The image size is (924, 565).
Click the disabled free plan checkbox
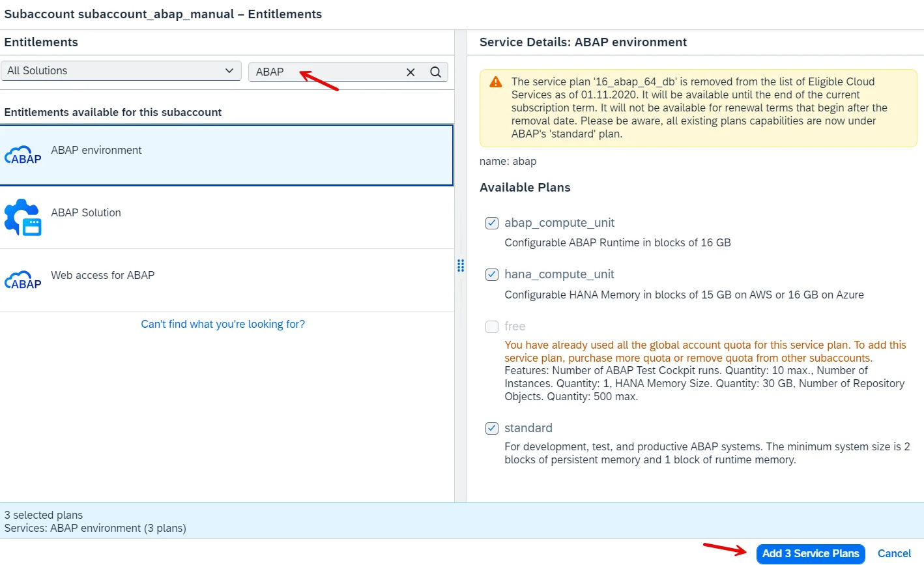[492, 326]
